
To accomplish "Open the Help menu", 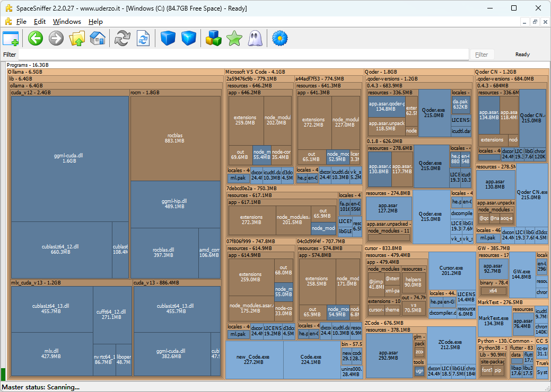I will [x=95, y=21].
